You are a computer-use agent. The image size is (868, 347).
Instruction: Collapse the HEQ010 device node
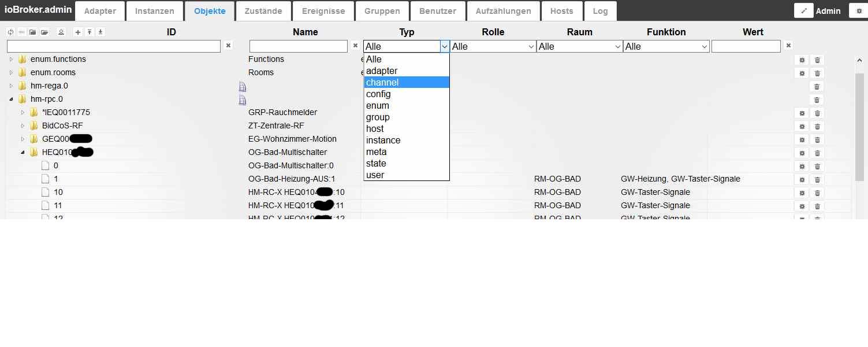click(23, 152)
